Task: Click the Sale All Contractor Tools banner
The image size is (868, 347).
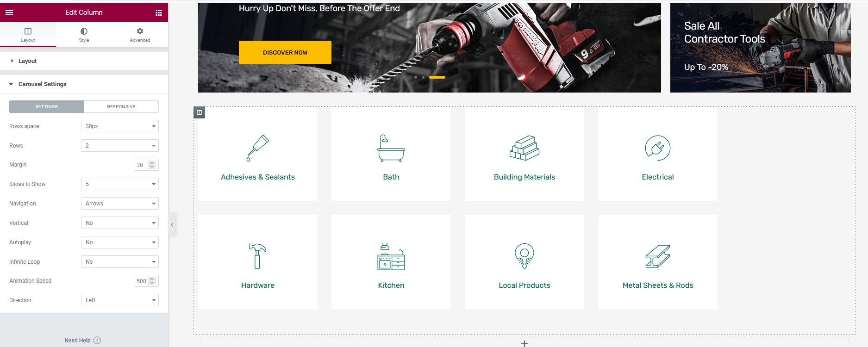Action: [761, 48]
